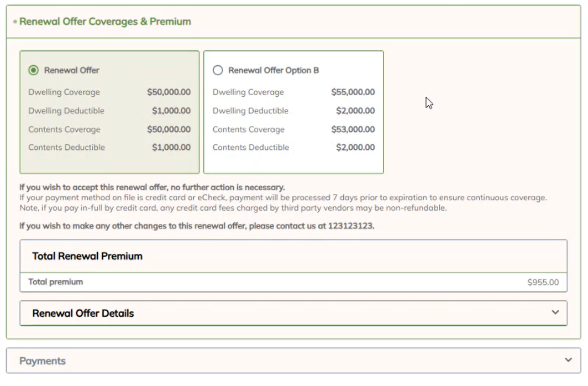This screenshot has height=386, width=588.
Task: Expand Renewal Offer Details chevron arrow
Action: coord(555,312)
